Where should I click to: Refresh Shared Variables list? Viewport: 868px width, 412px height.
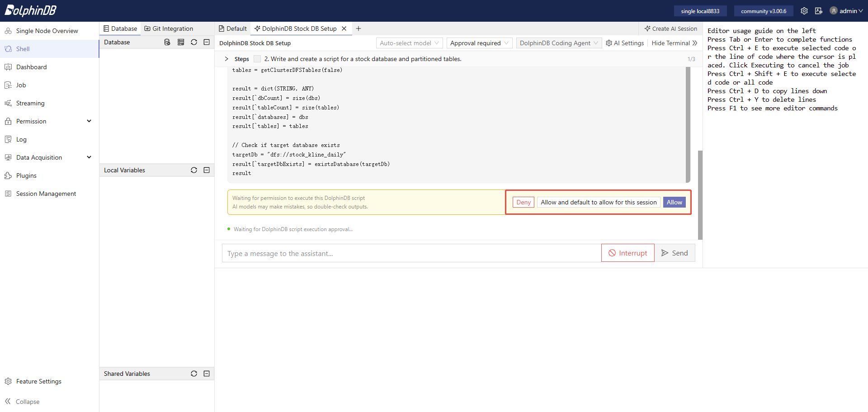coord(194,374)
